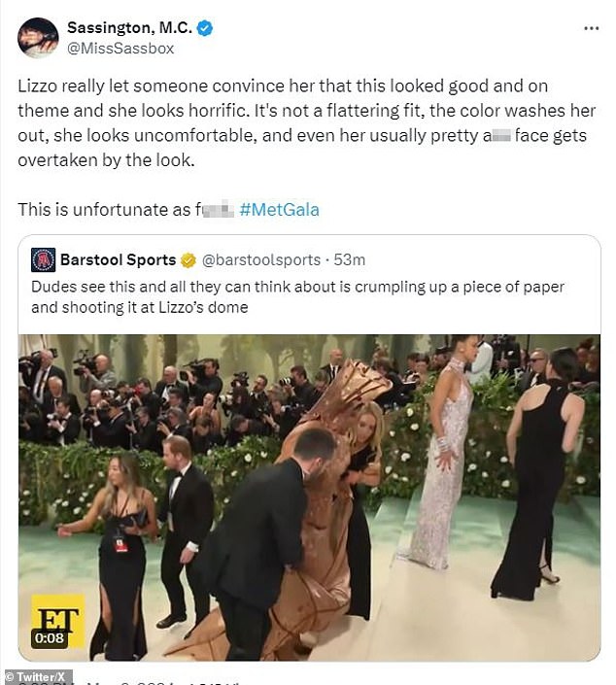The image size is (616, 685).
Task: Open the three-dot more options menu
Action: coord(591,28)
